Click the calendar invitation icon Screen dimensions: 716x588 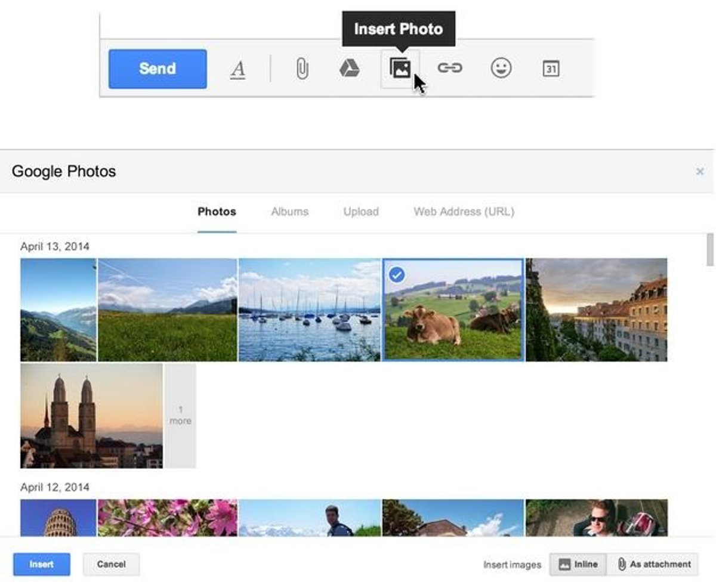tap(551, 69)
